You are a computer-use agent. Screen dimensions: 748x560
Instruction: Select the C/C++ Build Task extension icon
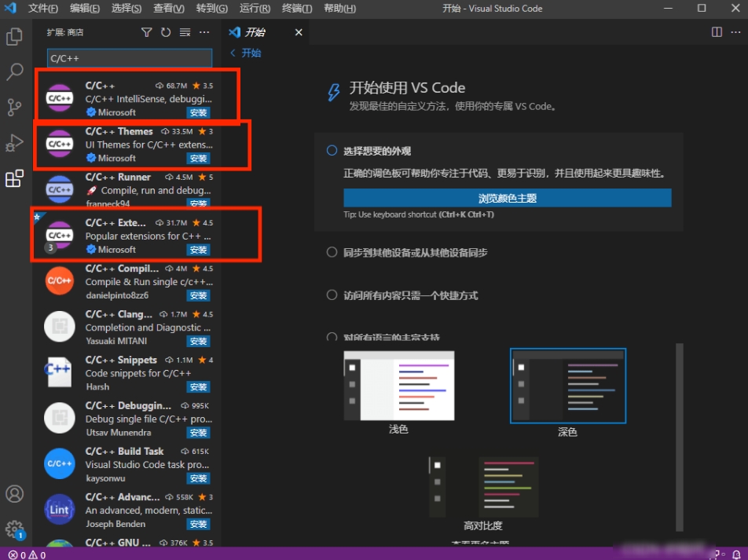pyautogui.click(x=59, y=463)
